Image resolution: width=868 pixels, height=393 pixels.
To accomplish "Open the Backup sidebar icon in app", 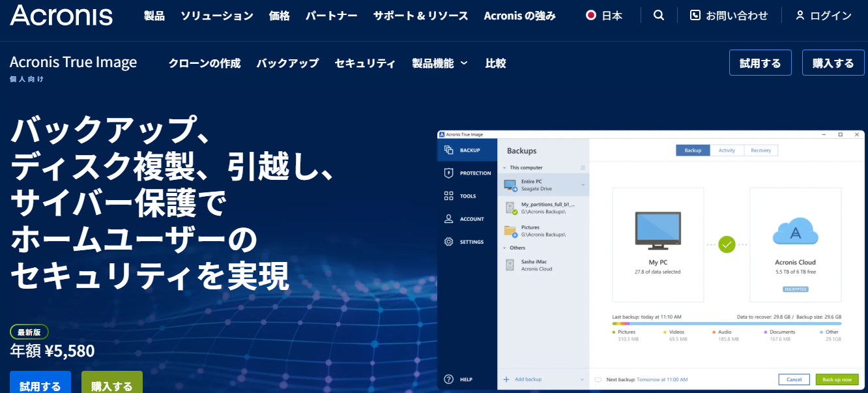I will pyautogui.click(x=448, y=151).
